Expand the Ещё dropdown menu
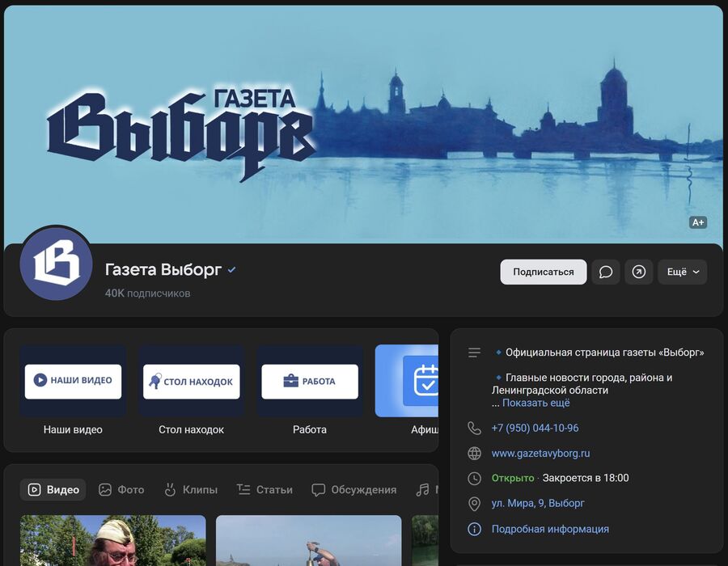728x566 pixels. tap(683, 272)
